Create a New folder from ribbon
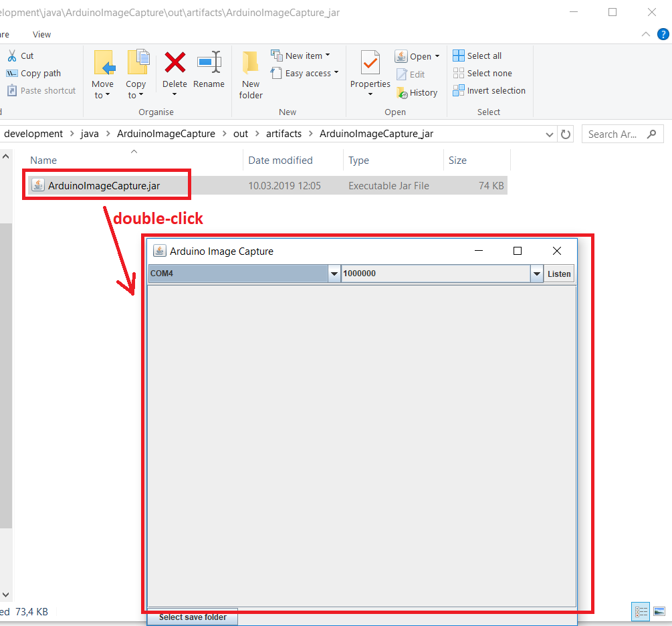 pos(251,75)
